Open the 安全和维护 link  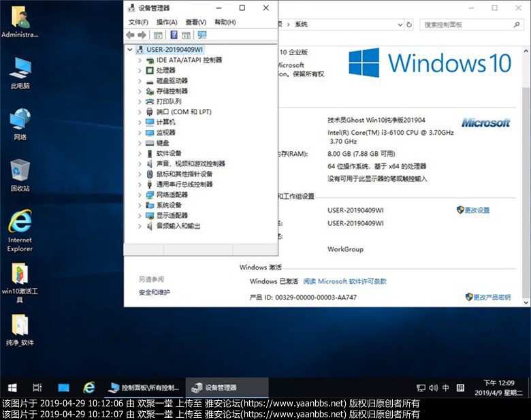pos(155,292)
